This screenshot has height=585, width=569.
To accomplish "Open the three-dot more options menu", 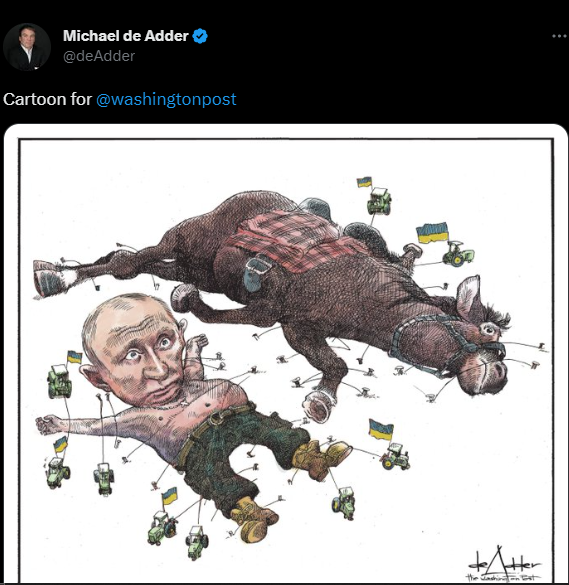I will [x=559, y=36].
